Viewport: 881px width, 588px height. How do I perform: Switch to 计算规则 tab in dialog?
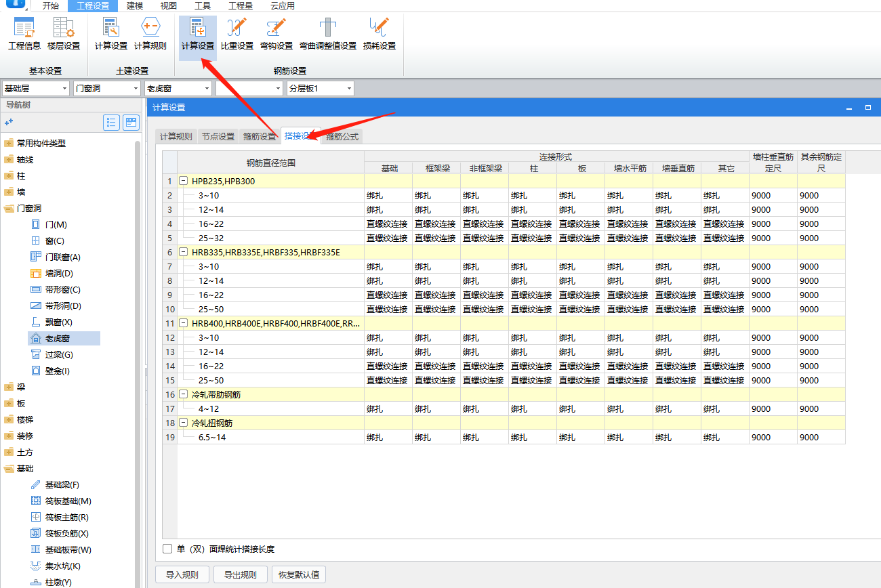(176, 137)
